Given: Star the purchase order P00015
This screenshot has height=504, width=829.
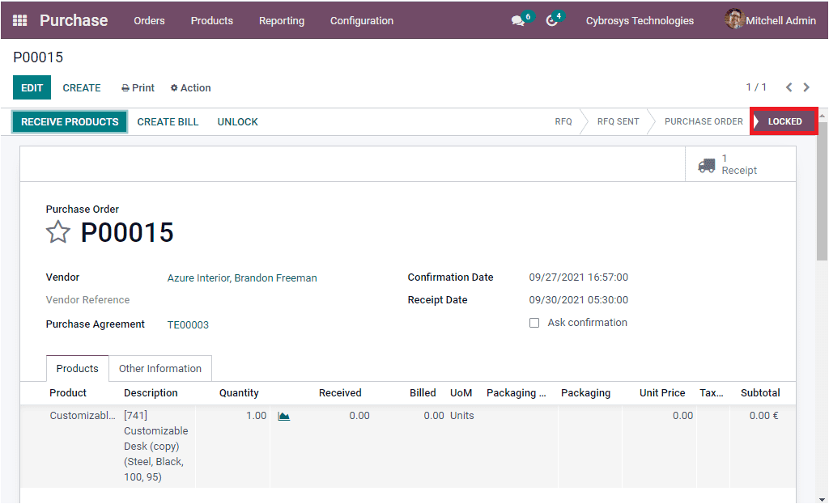Looking at the screenshot, I should (57, 232).
